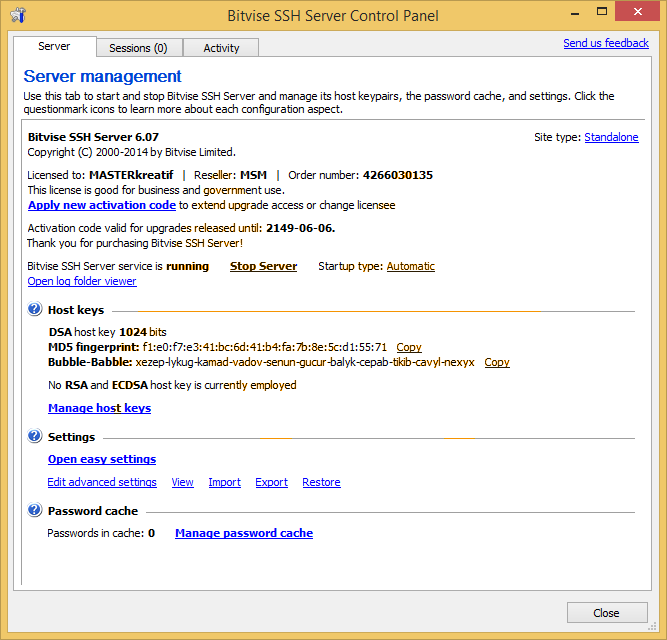Click the Password cache help question mark icon

pyautogui.click(x=35, y=510)
